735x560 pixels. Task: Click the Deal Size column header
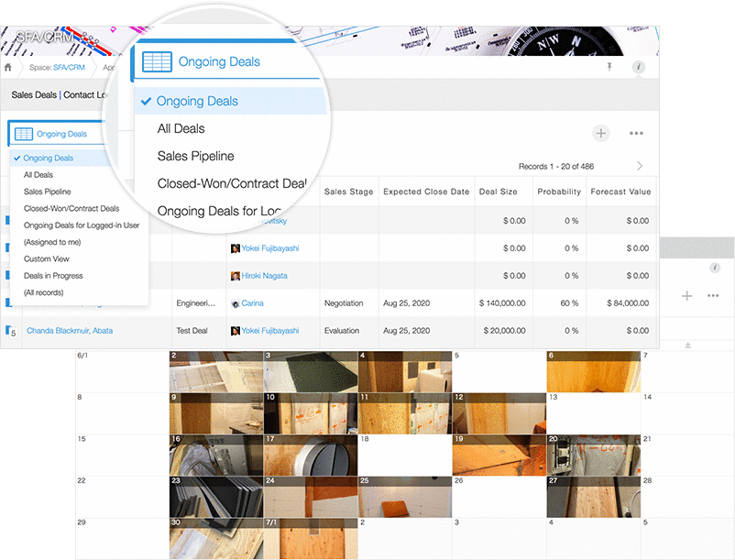click(499, 192)
